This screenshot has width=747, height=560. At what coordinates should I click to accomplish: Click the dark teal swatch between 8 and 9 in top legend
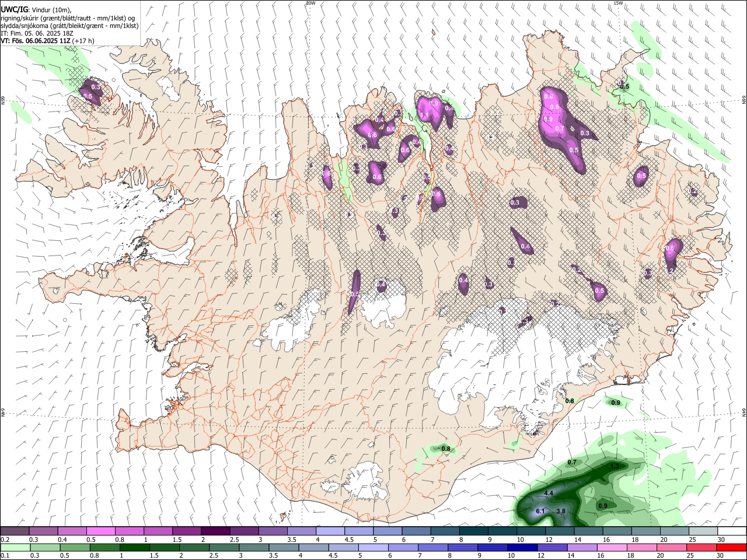click(x=473, y=531)
